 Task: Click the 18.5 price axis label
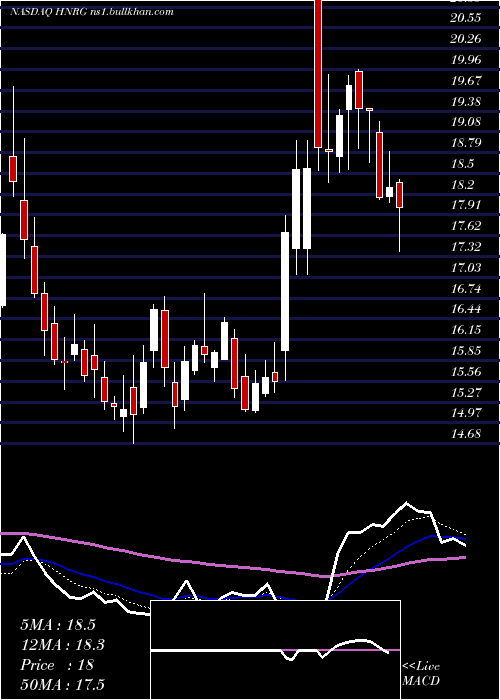[462, 163]
